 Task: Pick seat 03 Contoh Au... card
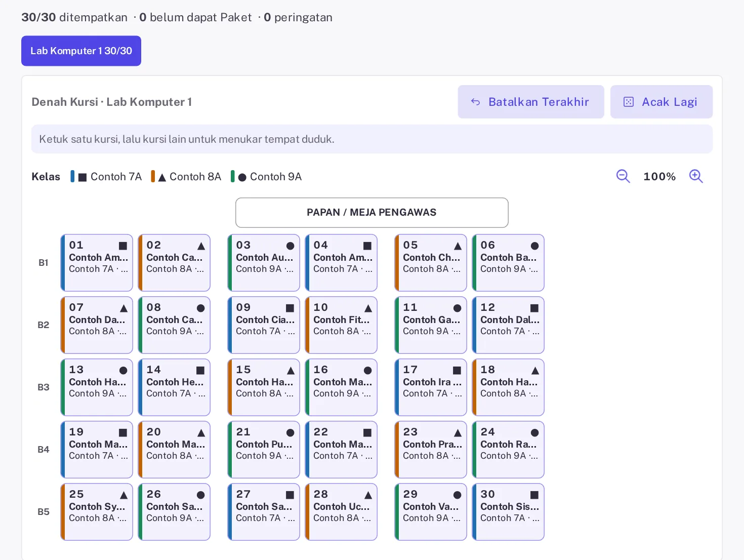[264, 263]
